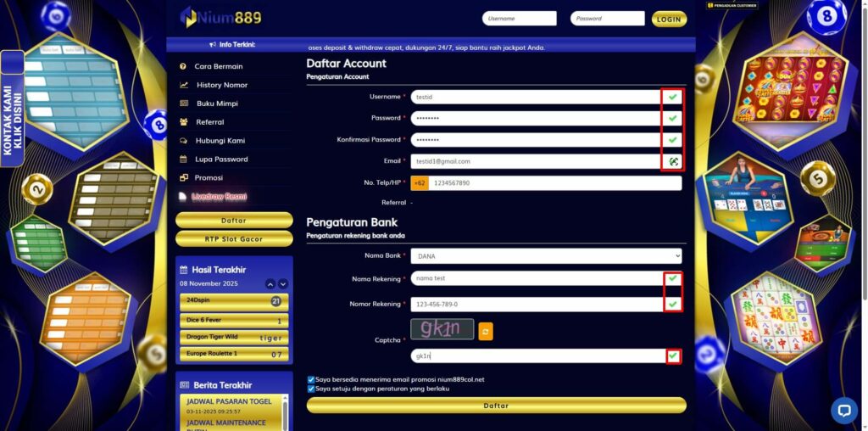
Task: Select the Dragon Tiger Wild result row
Action: click(234, 338)
